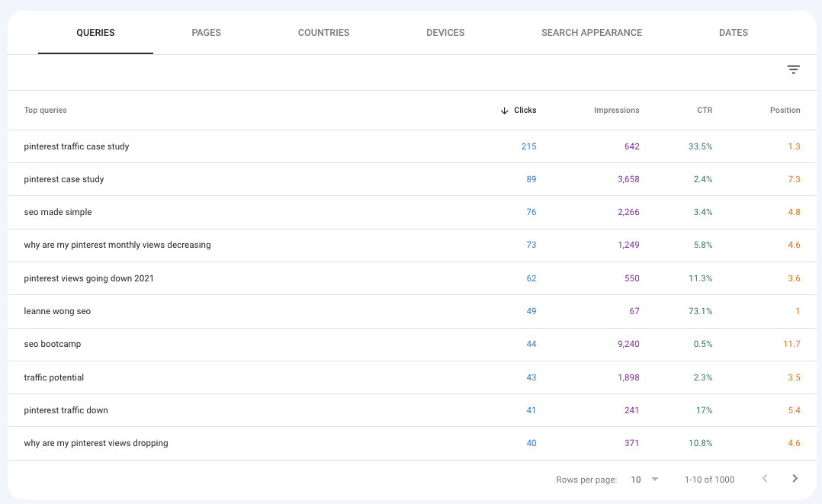Click the 'leanne wong seo' query

point(58,311)
